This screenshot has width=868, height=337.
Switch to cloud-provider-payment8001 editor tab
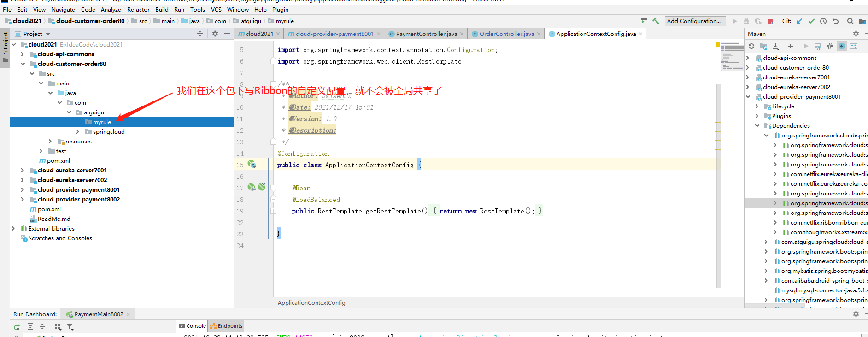coord(334,34)
